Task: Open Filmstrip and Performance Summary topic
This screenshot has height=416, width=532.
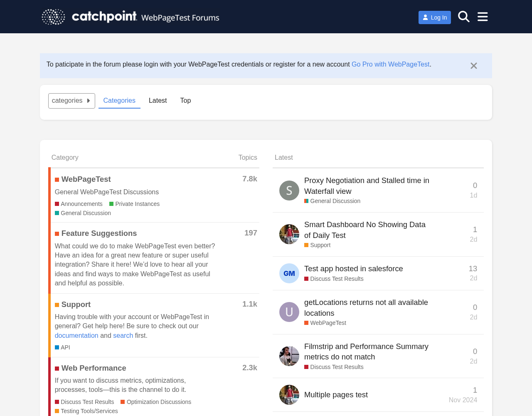Action: click(x=366, y=352)
